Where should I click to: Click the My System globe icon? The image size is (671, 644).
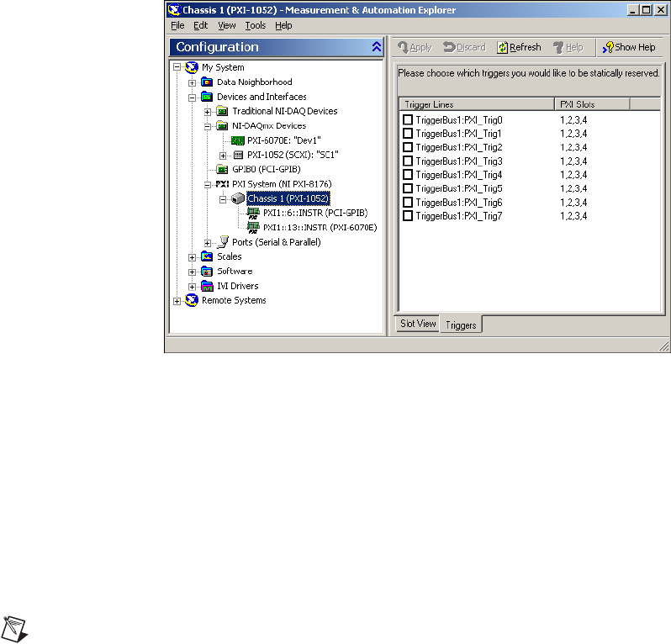tap(191, 67)
